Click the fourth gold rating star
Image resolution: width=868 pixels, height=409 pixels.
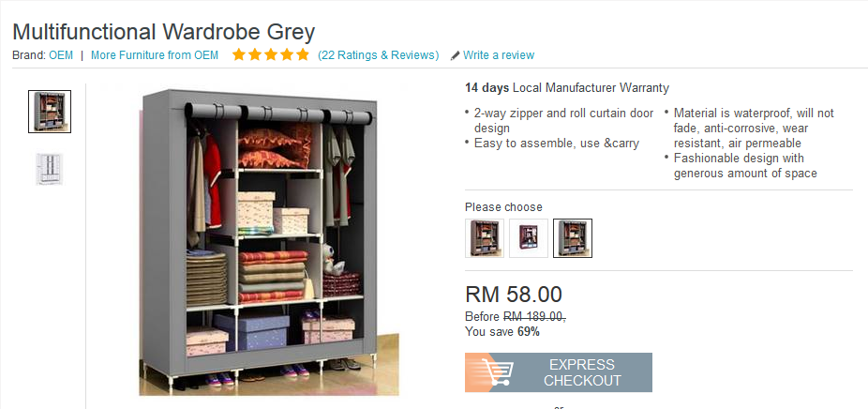287,54
